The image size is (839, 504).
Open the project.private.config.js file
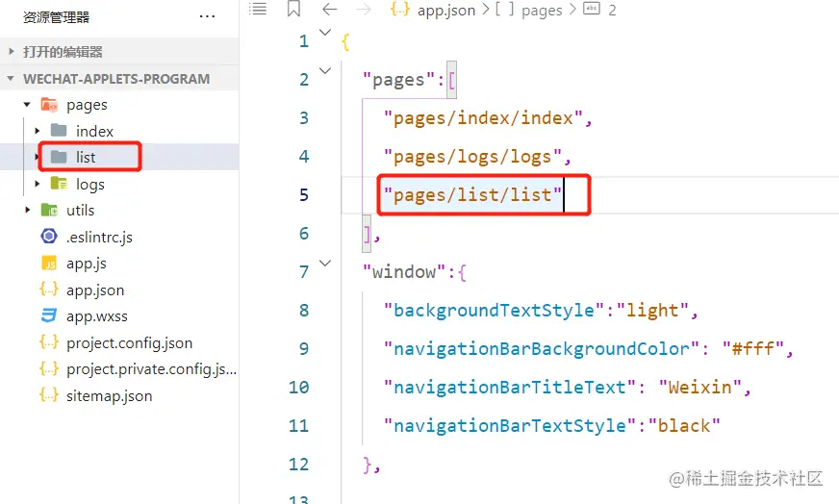click(x=151, y=369)
